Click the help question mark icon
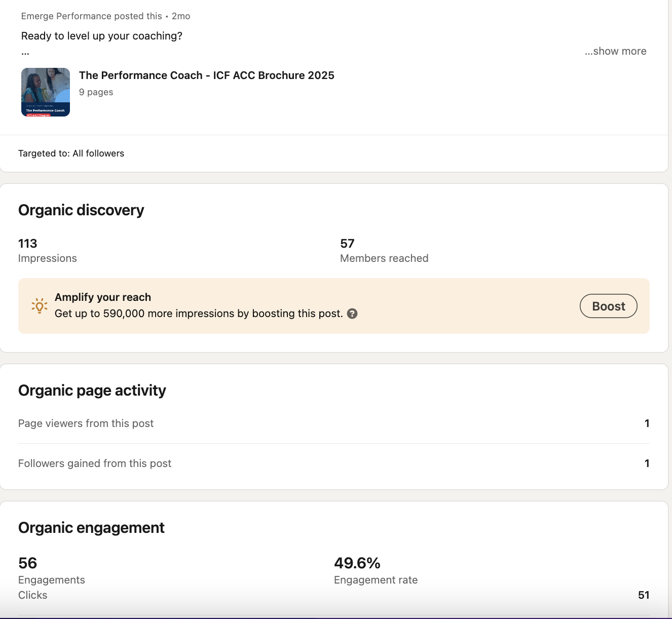This screenshot has width=672, height=619. pos(352,314)
